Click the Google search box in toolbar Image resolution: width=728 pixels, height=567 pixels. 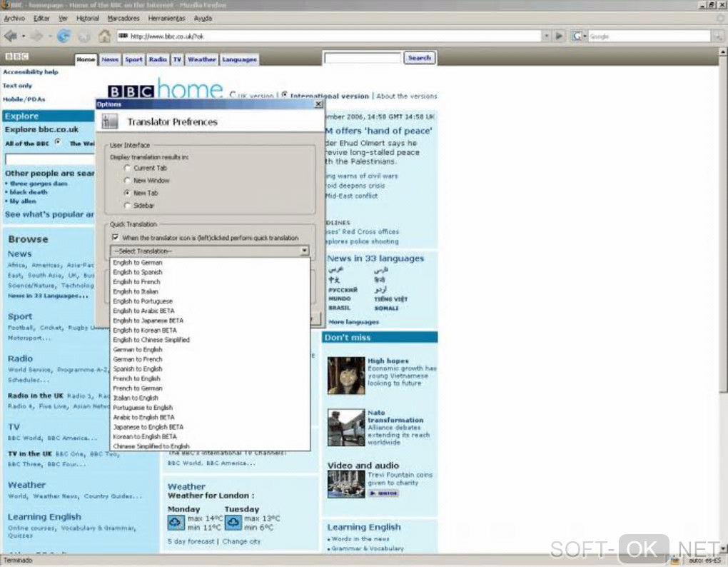[x=649, y=36]
